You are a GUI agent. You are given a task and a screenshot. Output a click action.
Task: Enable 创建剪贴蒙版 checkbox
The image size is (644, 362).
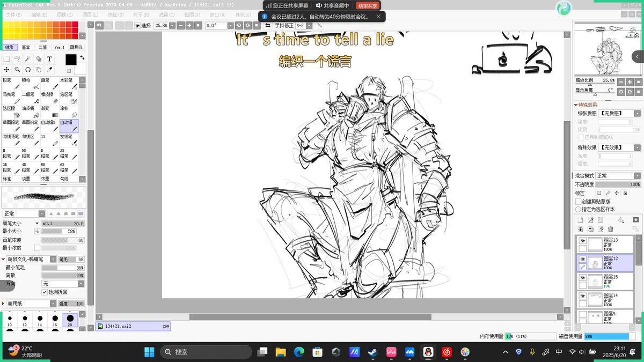pos(578,202)
